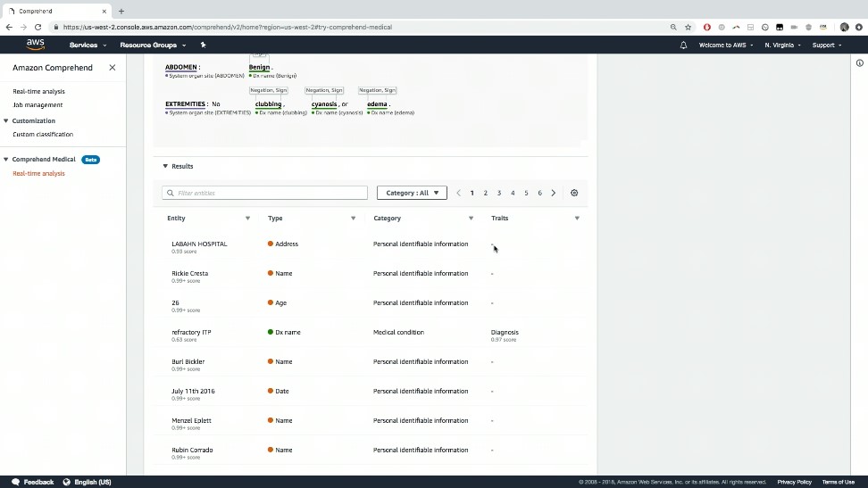Viewport: 868px width, 488px height.
Task: Reload the page with refresh icon
Action: [38, 27]
